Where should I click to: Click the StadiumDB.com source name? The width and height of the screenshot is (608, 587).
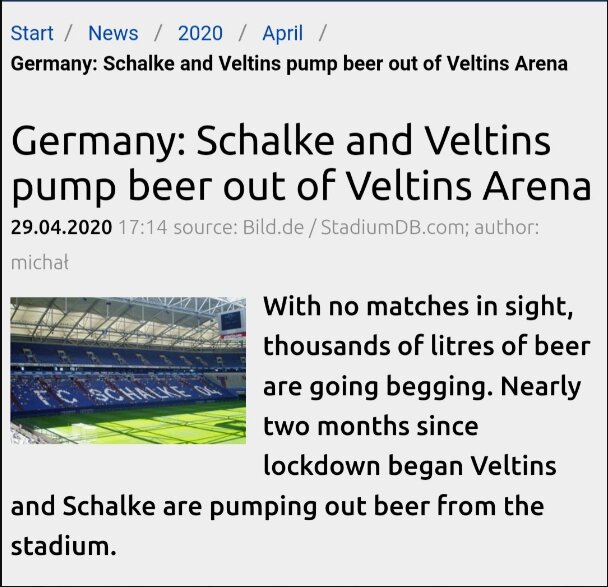coord(392,227)
